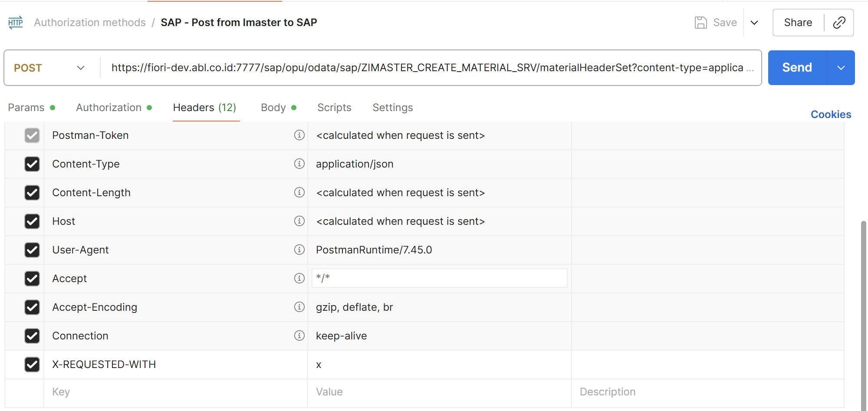The image size is (868, 411).
Task: Show info for Accept-Encoding header
Action: point(299,307)
